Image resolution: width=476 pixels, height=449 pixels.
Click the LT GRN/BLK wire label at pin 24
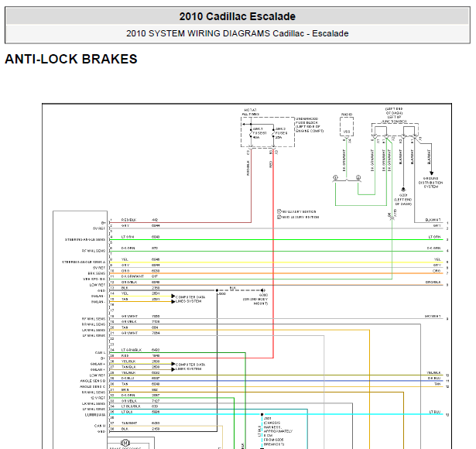pos(132,350)
